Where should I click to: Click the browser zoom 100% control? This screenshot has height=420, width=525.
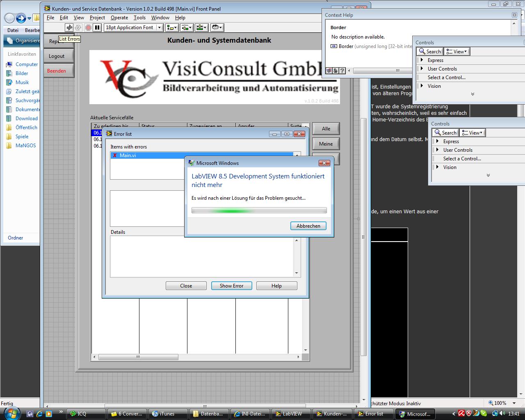tap(502, 403)
